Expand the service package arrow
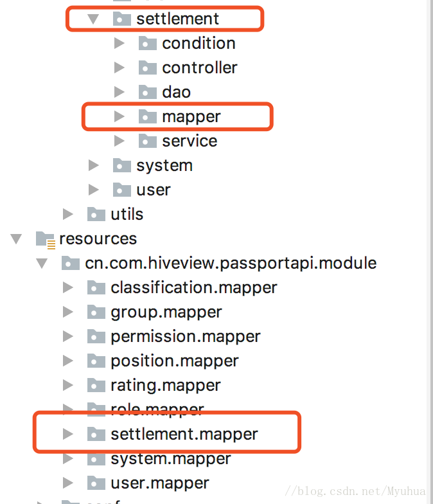433x504 pixels. click(119, 141)
